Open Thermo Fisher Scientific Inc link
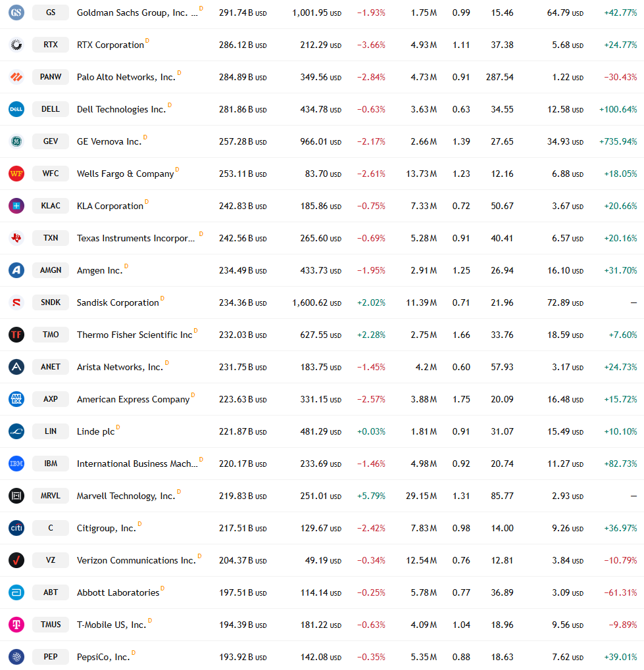The width and height of the screenshot is (644, 670). click(x=135, y=335)
